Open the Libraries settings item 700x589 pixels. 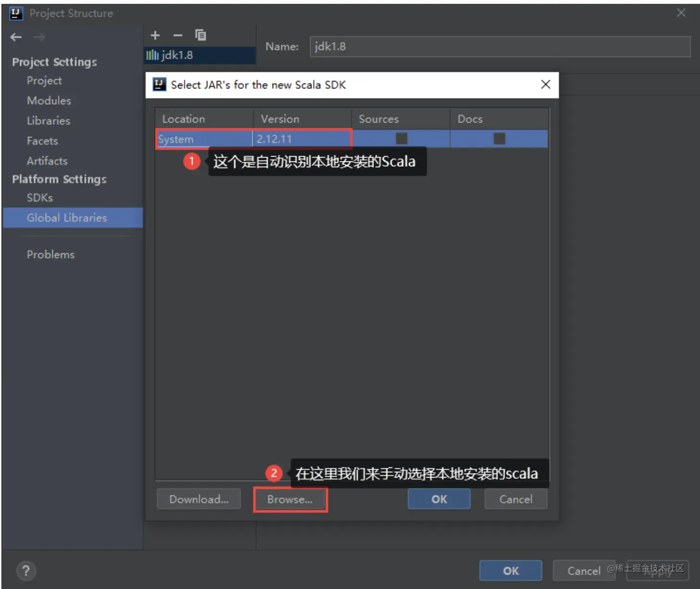[x=48, y=121]
